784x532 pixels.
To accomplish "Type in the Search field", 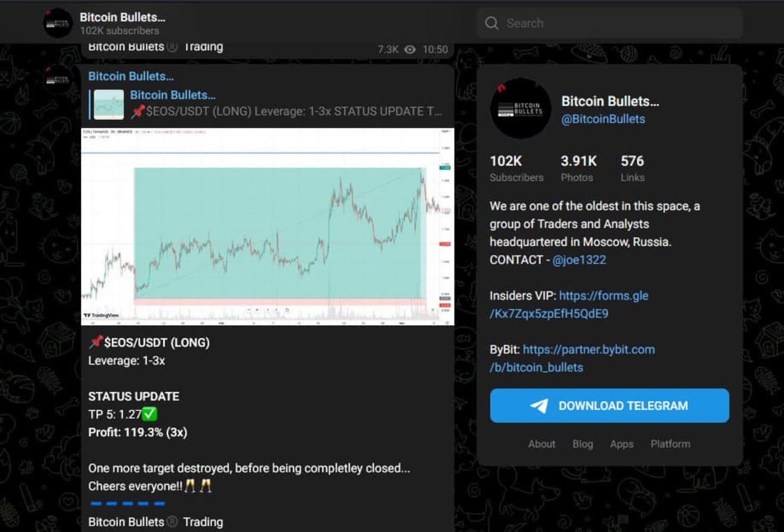I will (617, 23).
